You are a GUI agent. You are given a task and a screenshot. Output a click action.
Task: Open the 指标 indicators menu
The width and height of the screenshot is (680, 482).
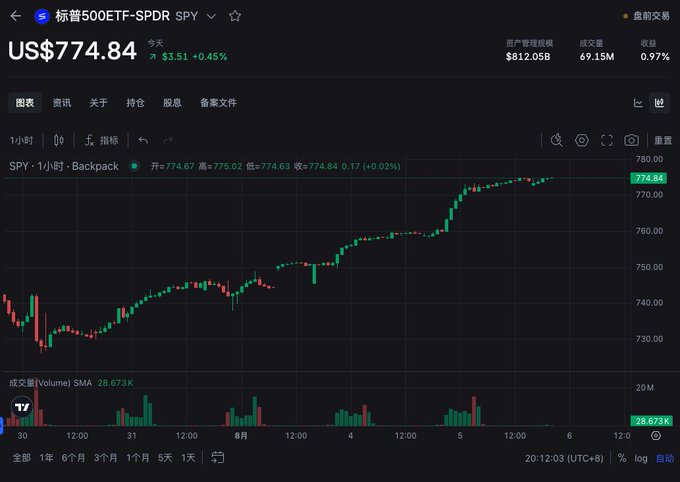click(101, 140)
